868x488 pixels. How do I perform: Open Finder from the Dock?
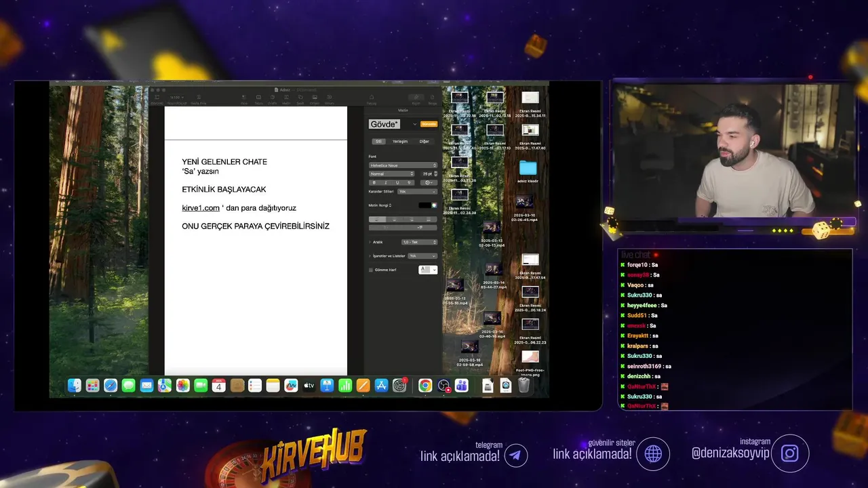tap(75, 386)
